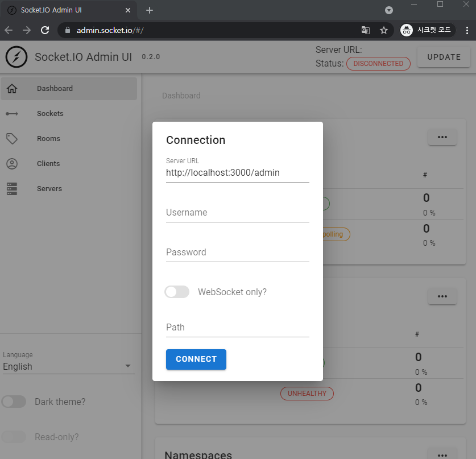The height and width of the screenshot is (459, 476).
Task: Click the Server URL input field
Action: (237, 172)
